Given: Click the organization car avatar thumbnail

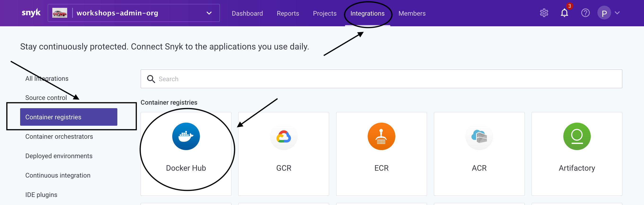Looking at the screenshot, I should tap(60, 13).
